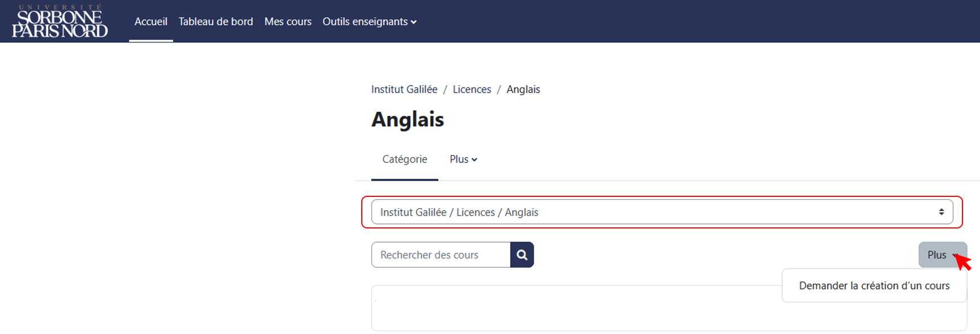The height and width of the screenshot is (334, 980).
Task: Open the Institut Galilée / Licences / Anglais dropdown
Action: [x=662, y=212]
